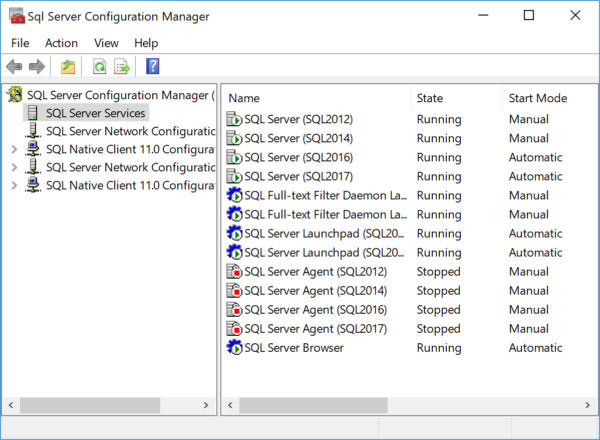The height and width of the screenshot is (440, 600).
Task: Click the SQL Server (SQL2014) service icon
Action: point(234,138)
